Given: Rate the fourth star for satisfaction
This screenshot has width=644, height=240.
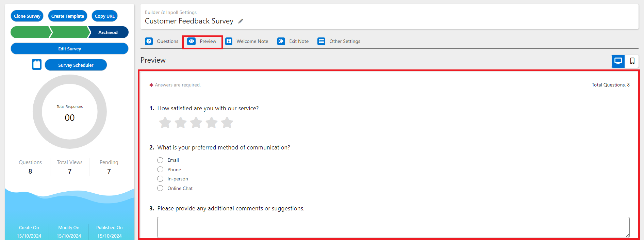Looking at the screenshot, I should coord(212,123).
